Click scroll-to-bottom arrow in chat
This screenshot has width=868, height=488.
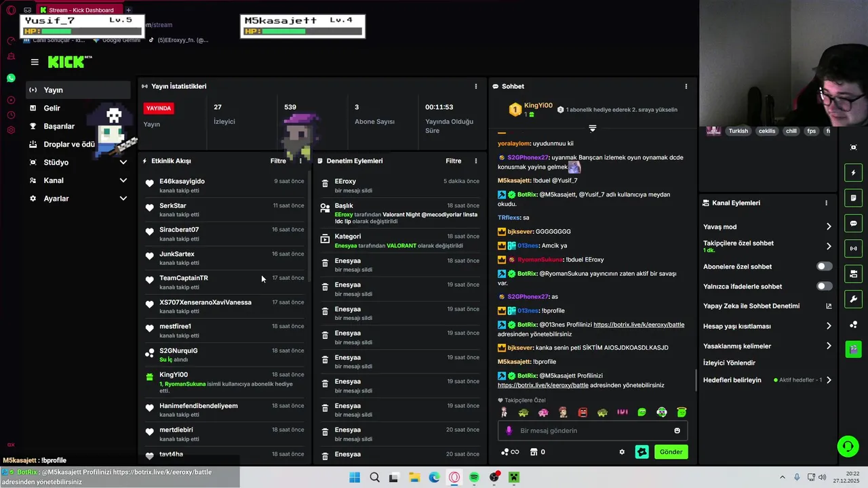tap(593, 128)
